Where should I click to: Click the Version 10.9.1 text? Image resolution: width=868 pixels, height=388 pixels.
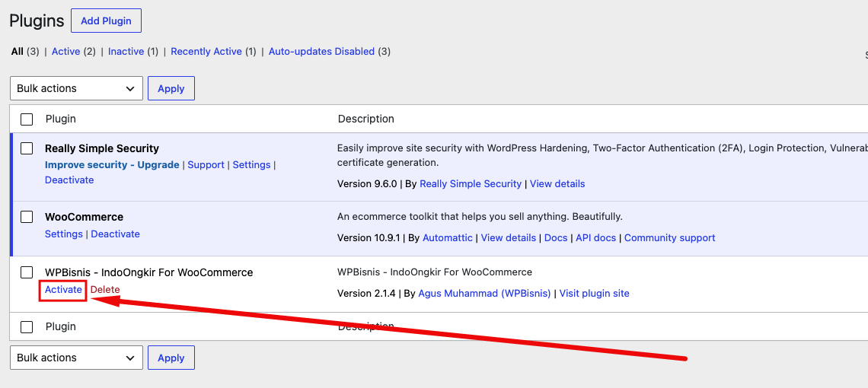369,238
